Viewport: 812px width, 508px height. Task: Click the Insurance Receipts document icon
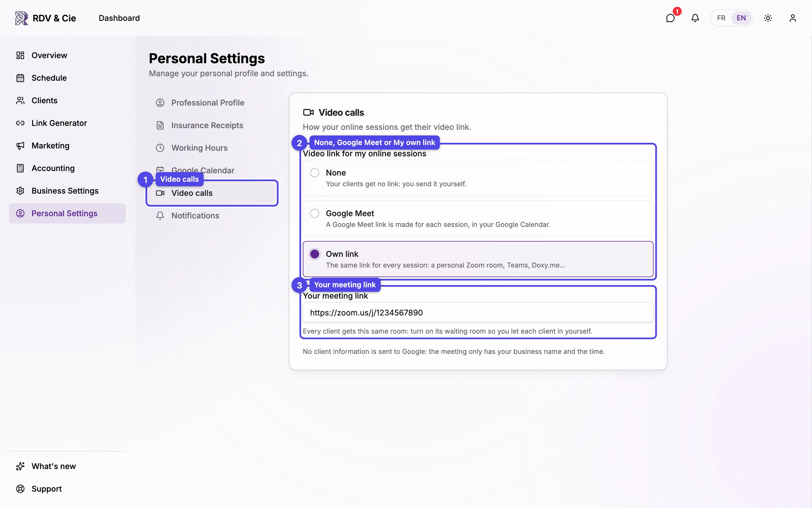tap(160, 125)
